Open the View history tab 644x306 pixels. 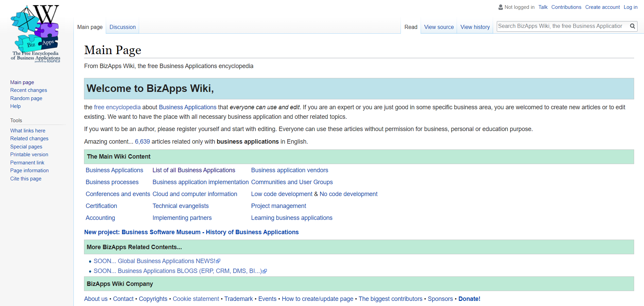(475, 27)
